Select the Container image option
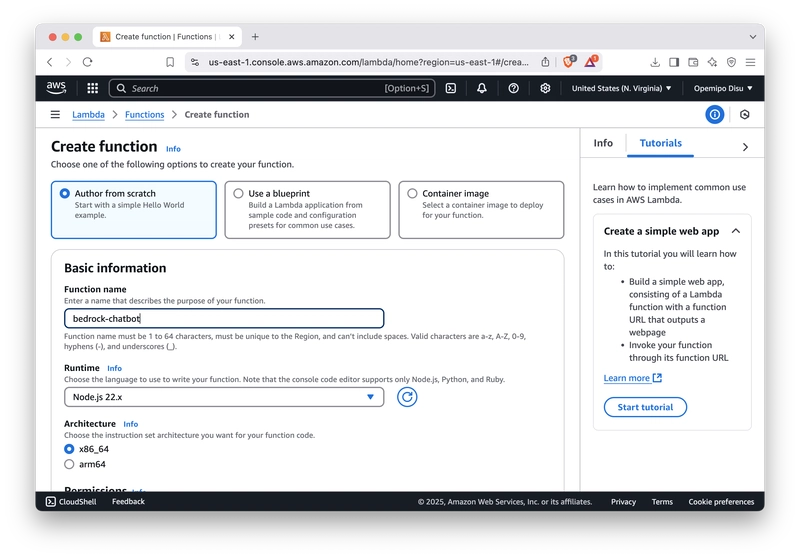The height and width of the screenshot is (558, 800). [412, 194]
